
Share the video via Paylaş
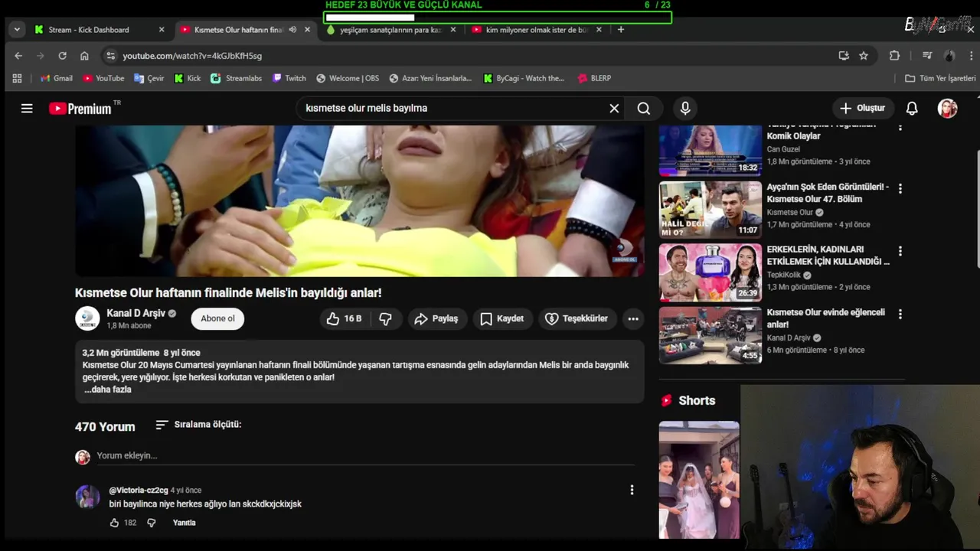[x=436, y=318]
